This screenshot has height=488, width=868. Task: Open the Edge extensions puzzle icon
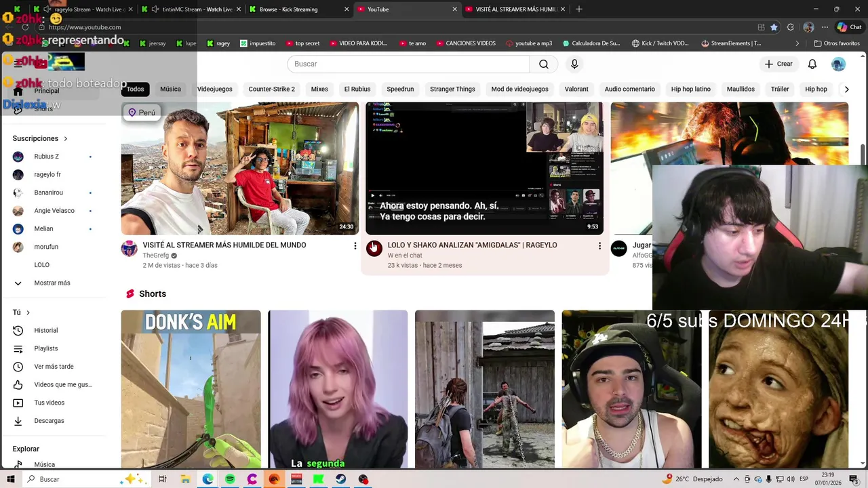click(791, 27)
